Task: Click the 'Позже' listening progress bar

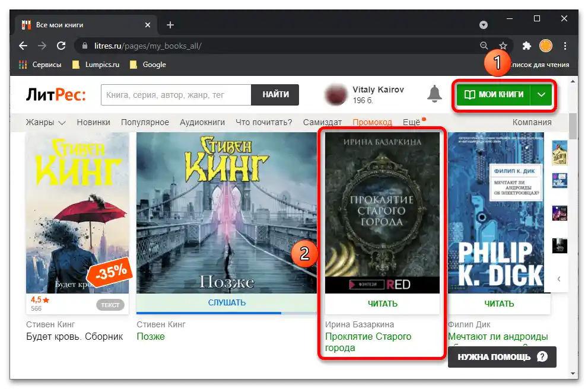Action: pyautogui.click(x=227, y=313)
